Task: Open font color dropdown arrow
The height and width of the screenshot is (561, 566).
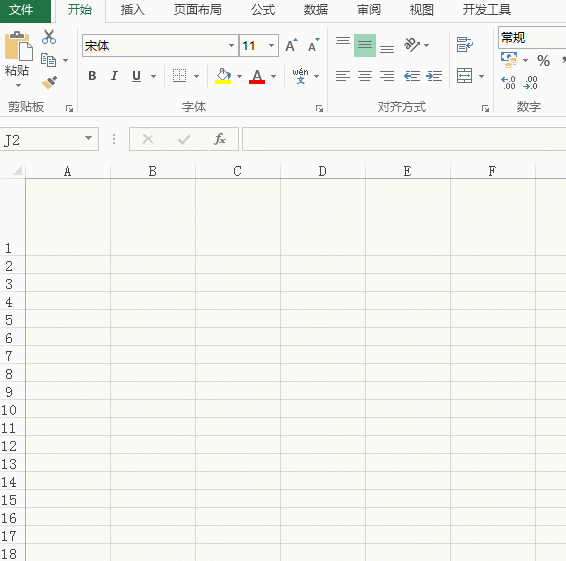Action: [273, 76]
